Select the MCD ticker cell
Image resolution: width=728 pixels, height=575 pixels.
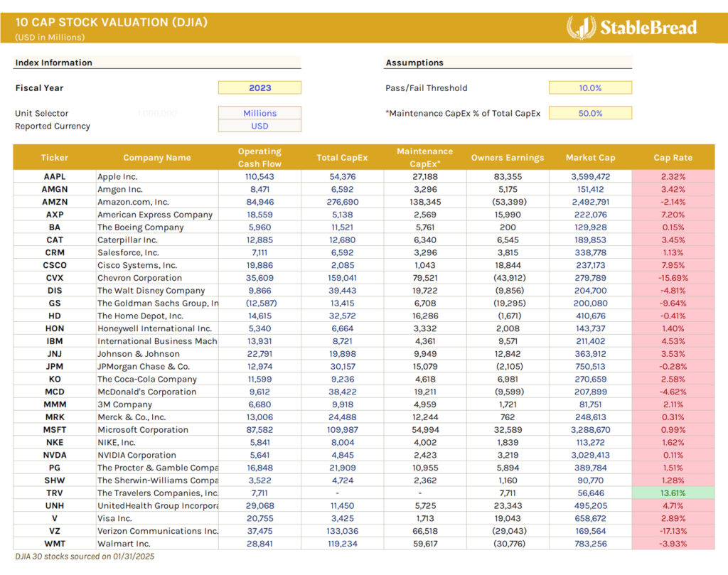click(x=54, y=392)
